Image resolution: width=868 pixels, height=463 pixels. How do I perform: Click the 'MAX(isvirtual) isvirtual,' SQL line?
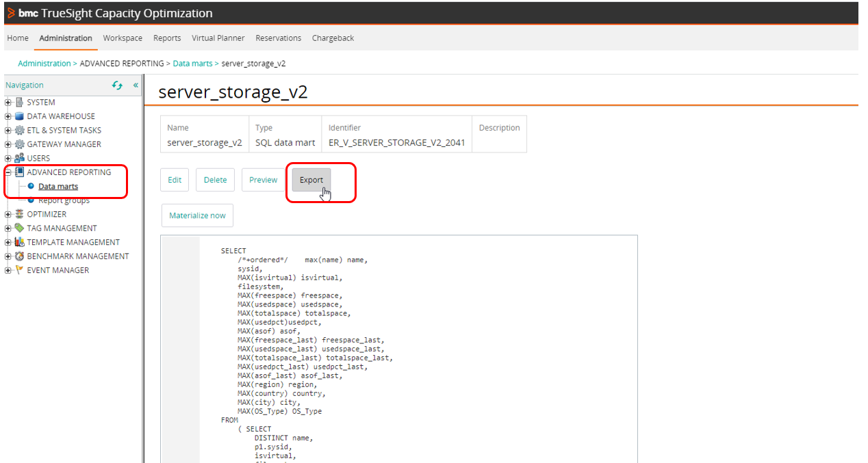[x=290, y=278]
